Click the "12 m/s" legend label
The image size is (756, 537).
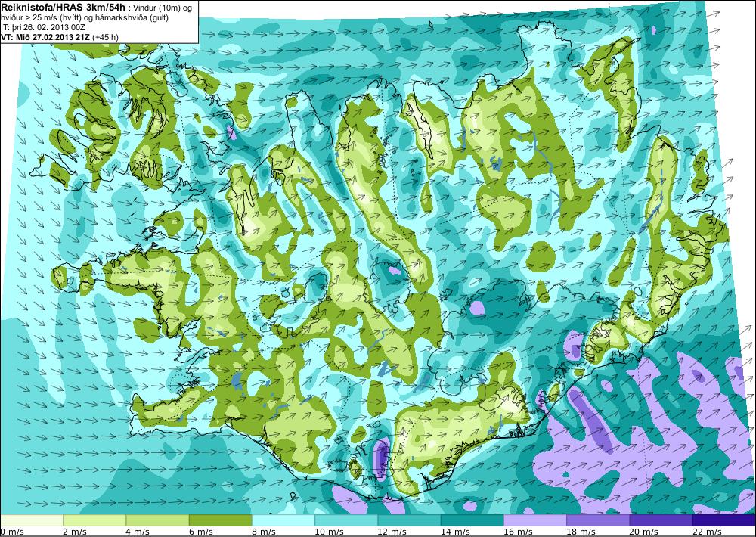pos(392,532)
